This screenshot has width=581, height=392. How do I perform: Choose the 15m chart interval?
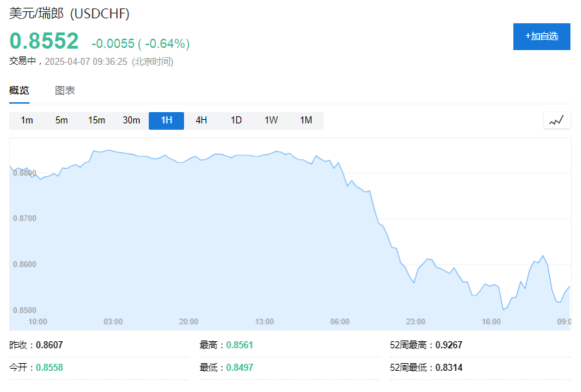pos(97,121)
